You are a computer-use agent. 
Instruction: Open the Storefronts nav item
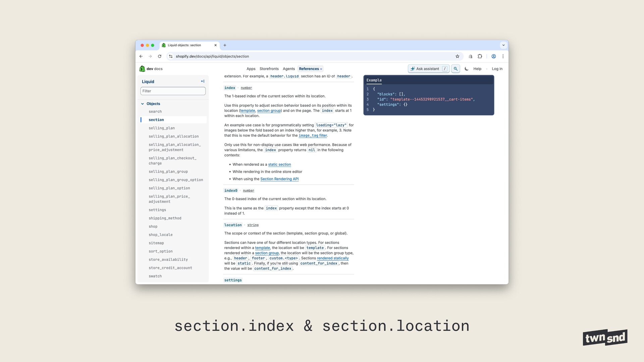coord(269,69)
